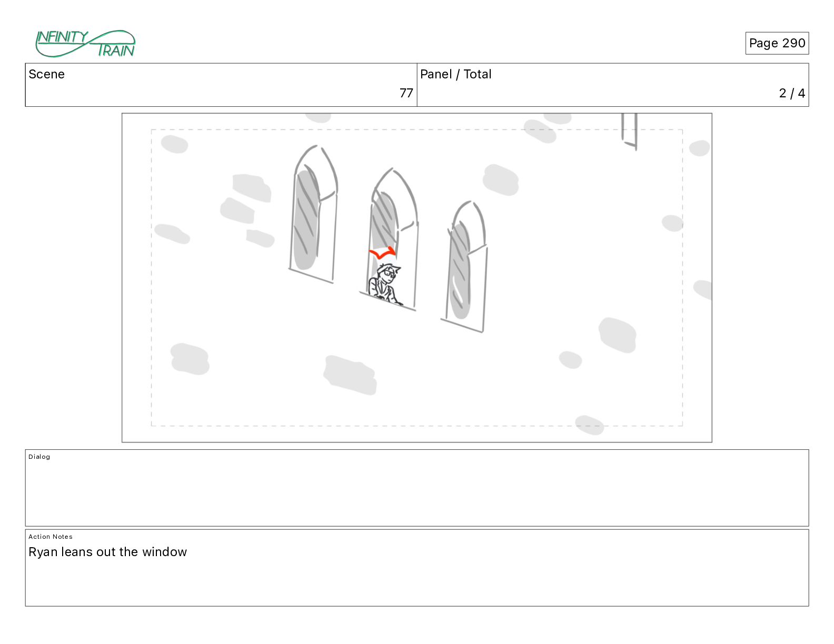Click the left arched window drawing
834x644 pixels.
tap(313, 214)
